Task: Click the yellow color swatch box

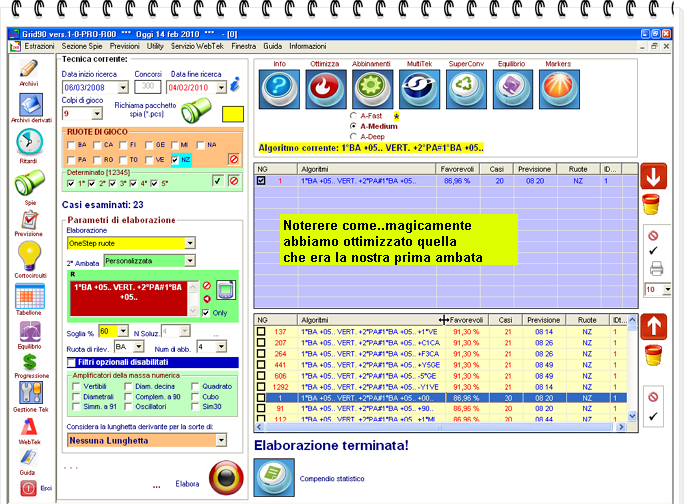Action: pos(233,114)
